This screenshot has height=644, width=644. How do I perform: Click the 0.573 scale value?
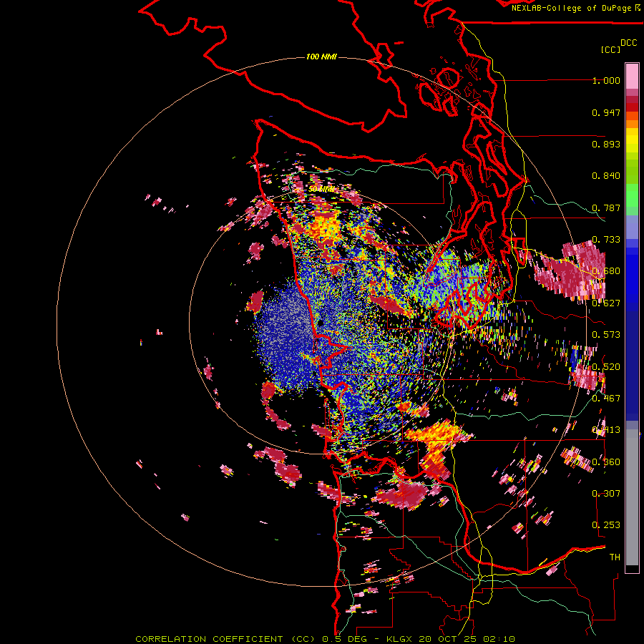[606, 335]
